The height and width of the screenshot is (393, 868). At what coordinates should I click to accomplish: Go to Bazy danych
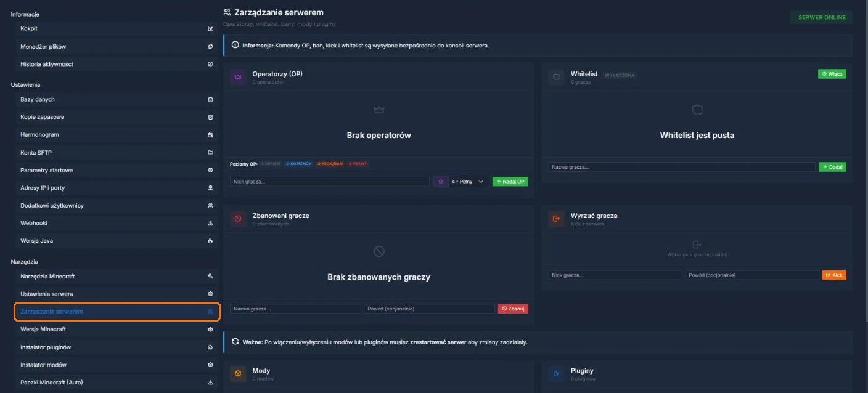117,99
